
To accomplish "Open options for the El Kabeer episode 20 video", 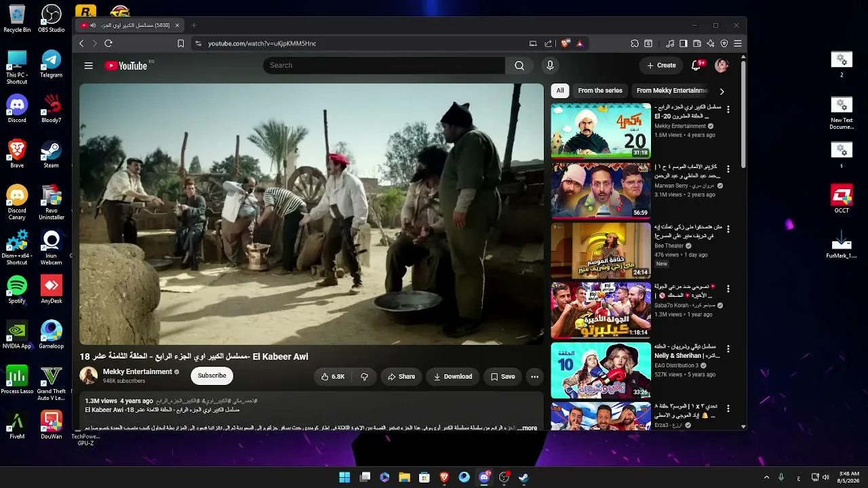I will (728, 109).
